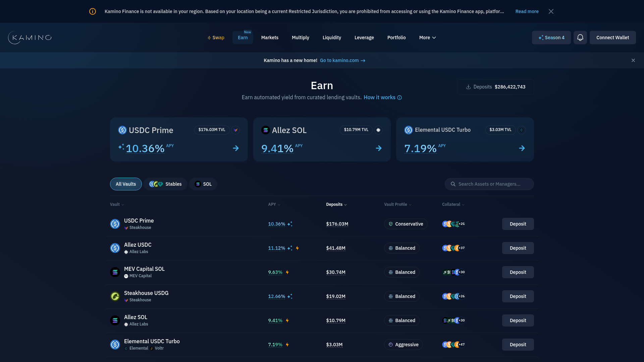The height and width of the screenshot is (362, 644).
Task: Sort by the Vault Profile column
Action: coord(398,204)
